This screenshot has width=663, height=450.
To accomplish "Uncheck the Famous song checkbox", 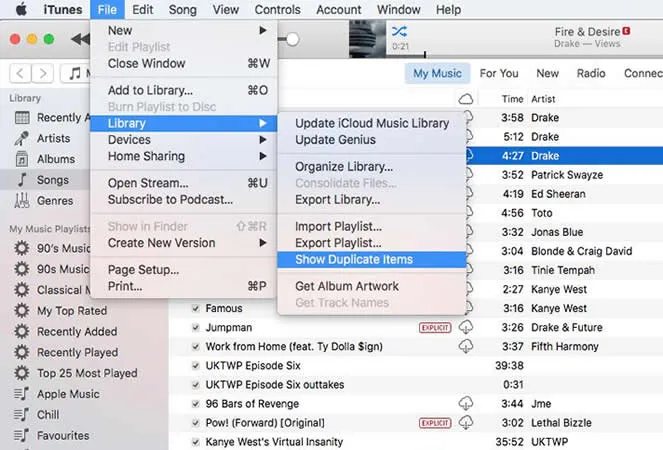I will point(195,308).
